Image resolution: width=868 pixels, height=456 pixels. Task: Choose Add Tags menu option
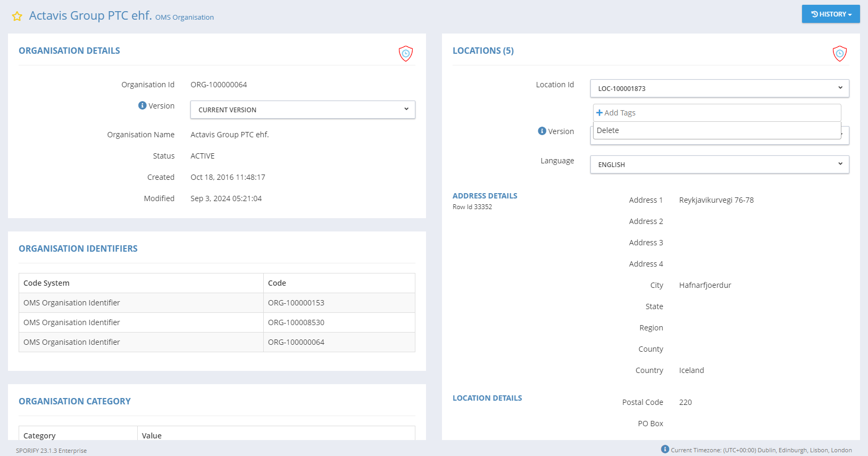click(x=620, y=113)
